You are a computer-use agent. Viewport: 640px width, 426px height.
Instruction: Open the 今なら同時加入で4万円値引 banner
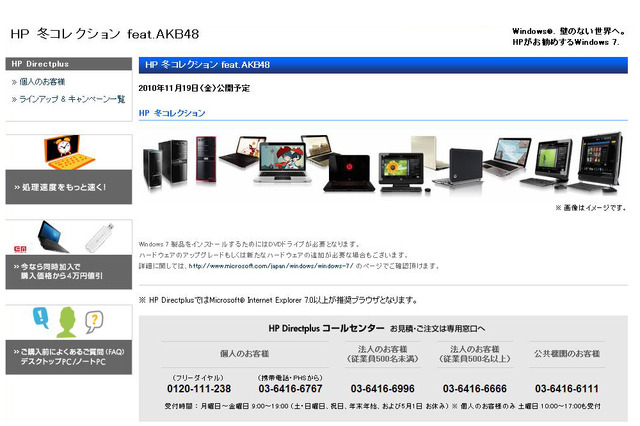(x=69, y=272)
